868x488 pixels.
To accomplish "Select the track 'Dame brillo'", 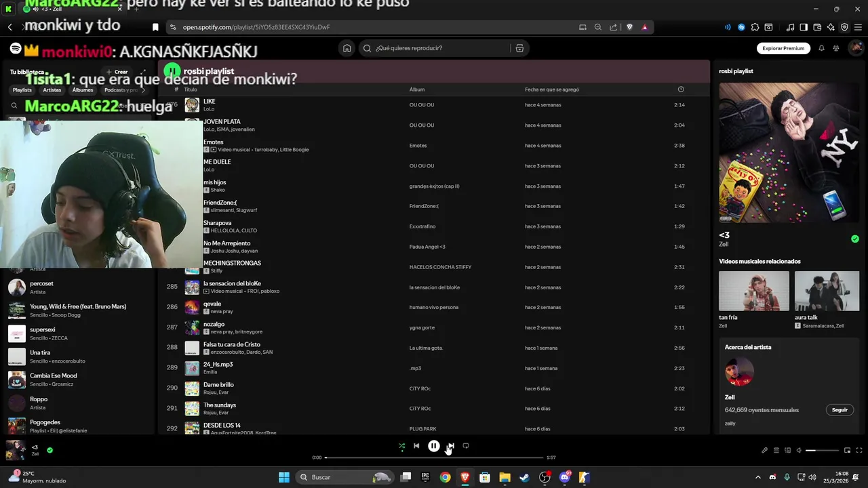I will 434,388.
